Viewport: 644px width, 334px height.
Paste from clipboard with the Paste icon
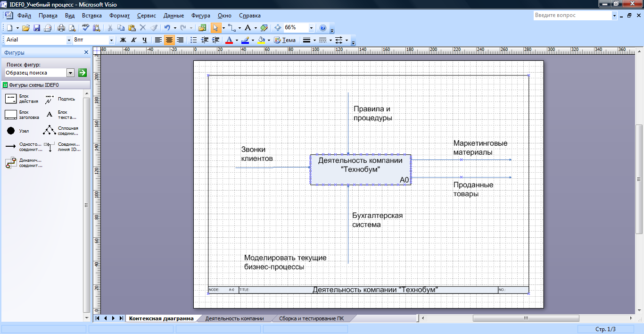pos(132,28)
